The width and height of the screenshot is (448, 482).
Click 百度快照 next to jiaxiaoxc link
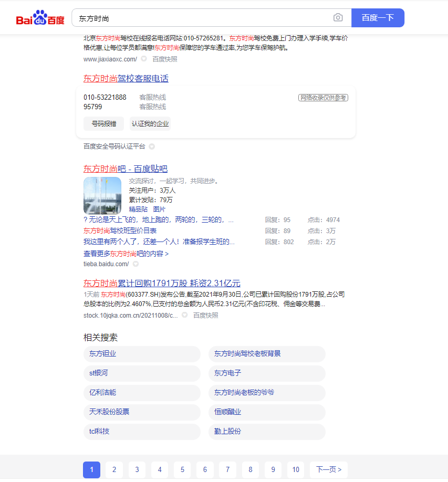(x=165, y=59)
